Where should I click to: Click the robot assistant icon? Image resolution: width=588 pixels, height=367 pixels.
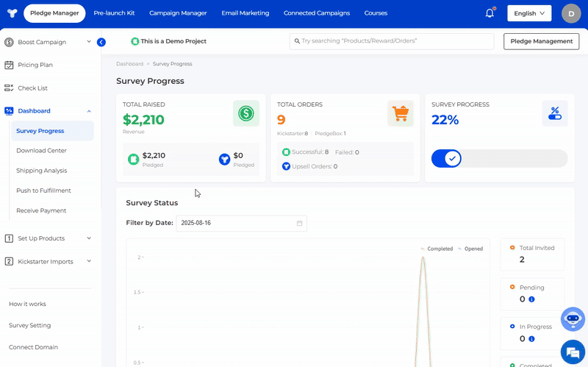coord(573,319)
